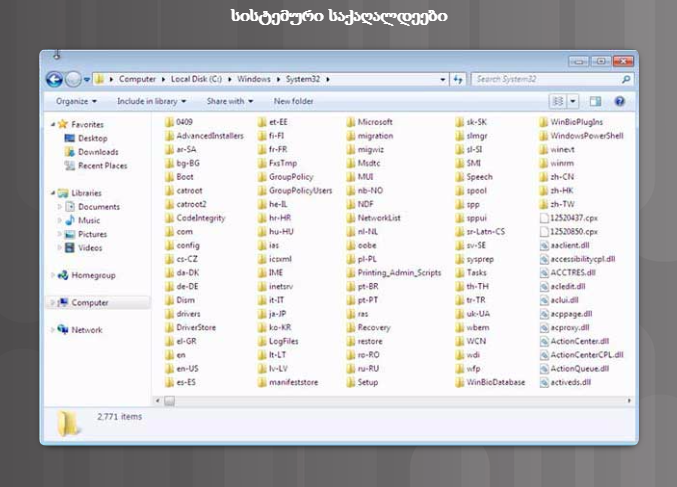Select the drivers folder icon
Screen dimensions: 677x487
click(169, 314)
